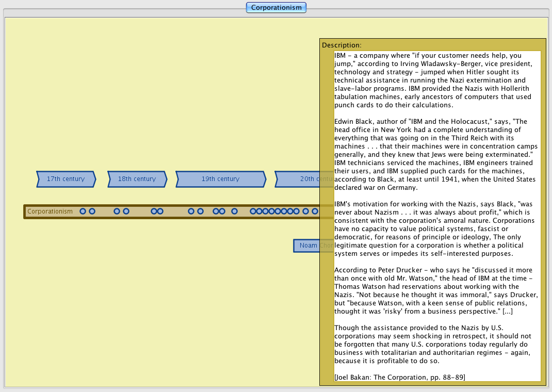
Task: Select first event marker on Corporationism timeline
Action: pos(83,211)
